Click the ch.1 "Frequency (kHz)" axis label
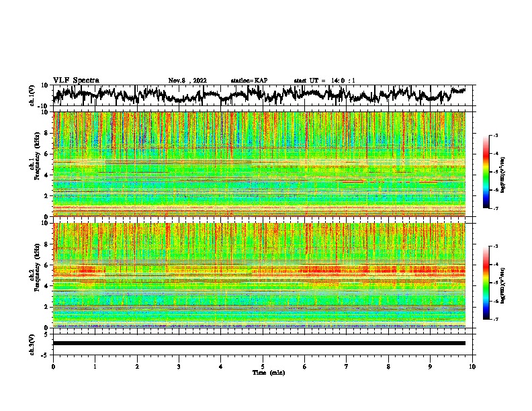The height and width of the screenshot is (411, 532). coord(37,156)
